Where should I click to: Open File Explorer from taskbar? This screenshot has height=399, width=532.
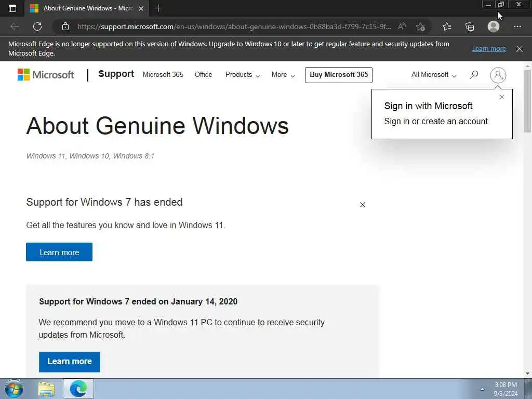[46, 389]
